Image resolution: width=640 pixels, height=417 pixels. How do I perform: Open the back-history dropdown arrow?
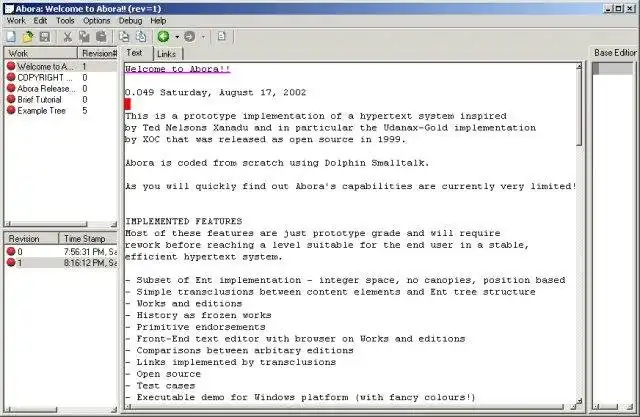pyautogui.click(x=177, y=37)
